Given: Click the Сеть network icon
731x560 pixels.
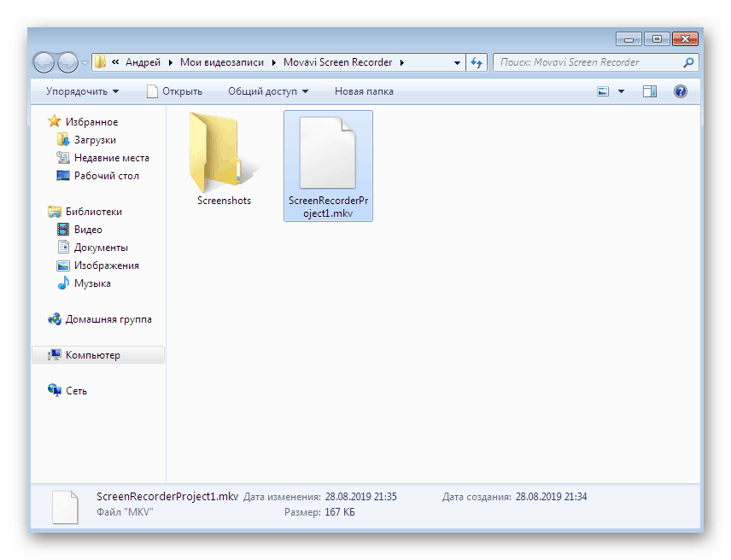Looking at the screenshot, I should [55, 390].
